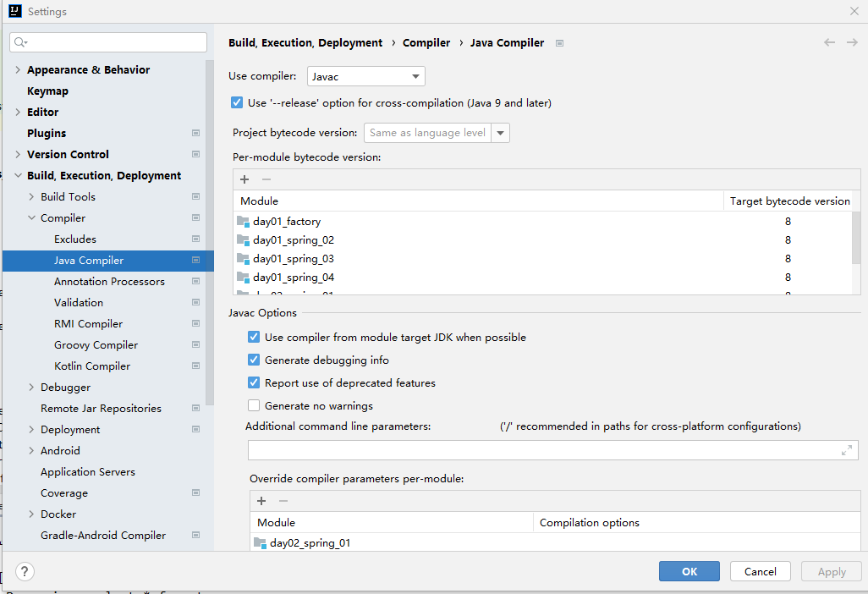
Task: Open the Kotlin Compiler settings page
Action: (x=92, y=366)
